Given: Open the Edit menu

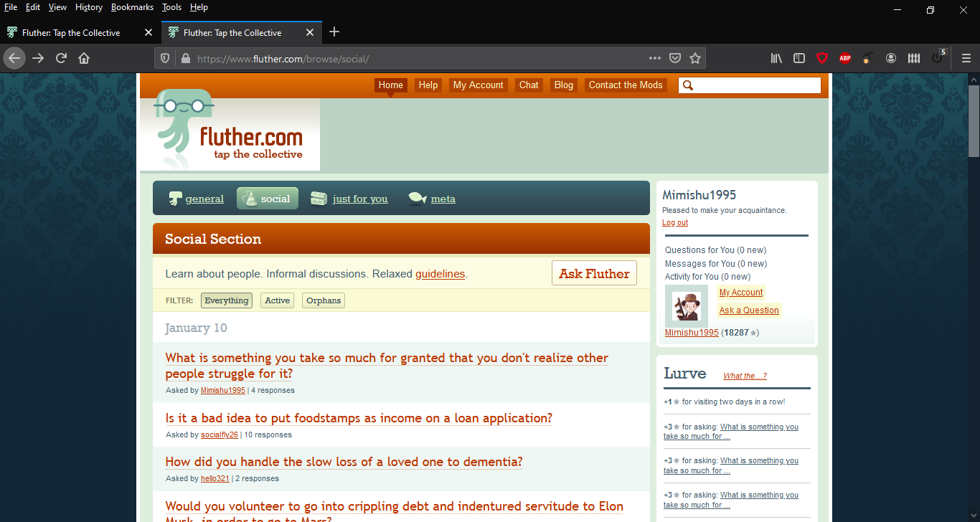Looking at the screenshot, I should (x=33, y=7).
